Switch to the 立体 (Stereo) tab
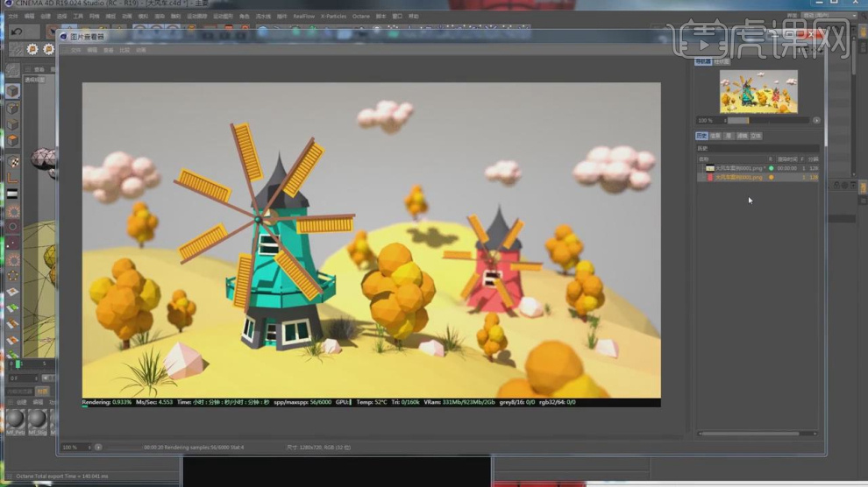This screenshot has width=868, height=487. point(756,136)
